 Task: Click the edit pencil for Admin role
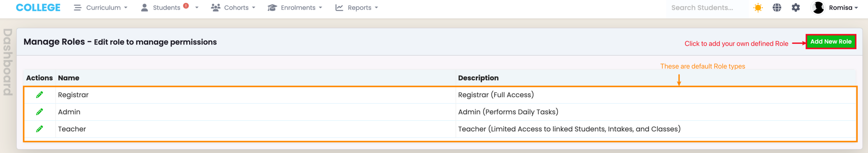[39, 112]
